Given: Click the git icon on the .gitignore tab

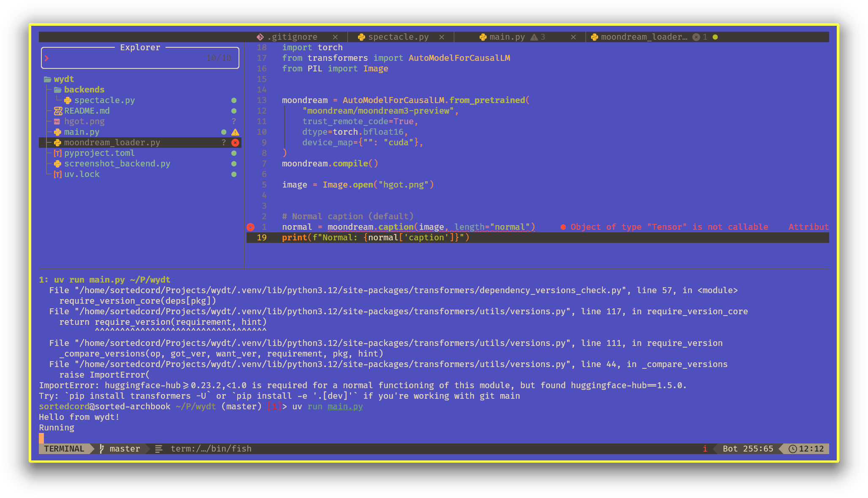Looking at the screenshot, I should click(x=260, y=37).
